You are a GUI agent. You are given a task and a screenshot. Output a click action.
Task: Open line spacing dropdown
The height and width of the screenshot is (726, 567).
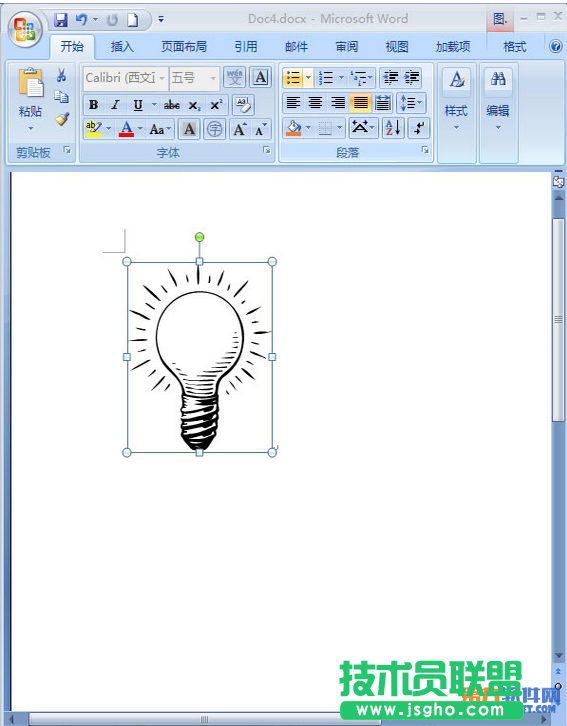(x=411, y=102)
